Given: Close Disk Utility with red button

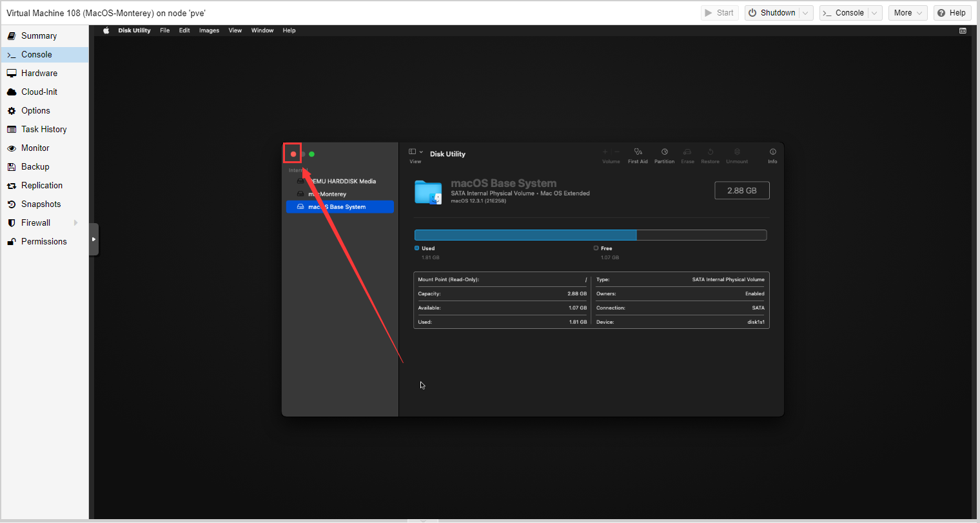Looking at the screenshot, I should point(293,154).
